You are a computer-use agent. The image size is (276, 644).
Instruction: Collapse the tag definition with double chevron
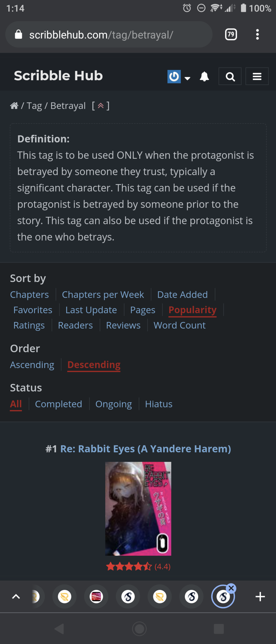(101, 106)
